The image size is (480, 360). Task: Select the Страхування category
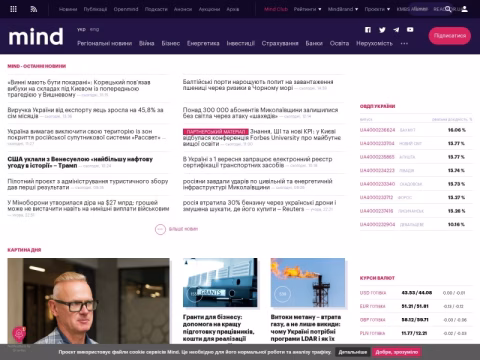coord(280,43)
